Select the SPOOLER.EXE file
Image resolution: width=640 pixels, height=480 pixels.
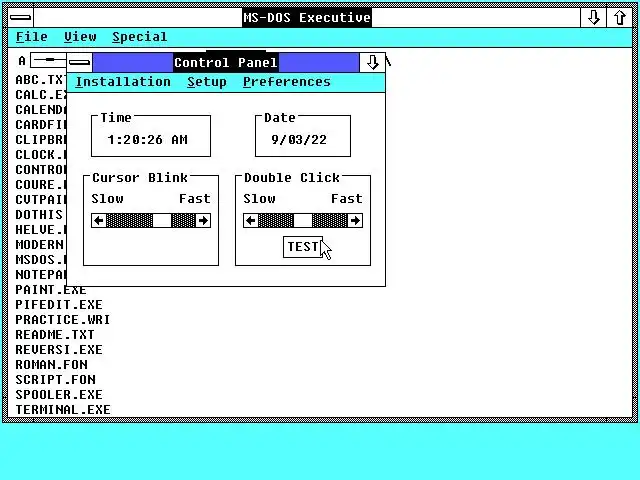tap(59, 395)
